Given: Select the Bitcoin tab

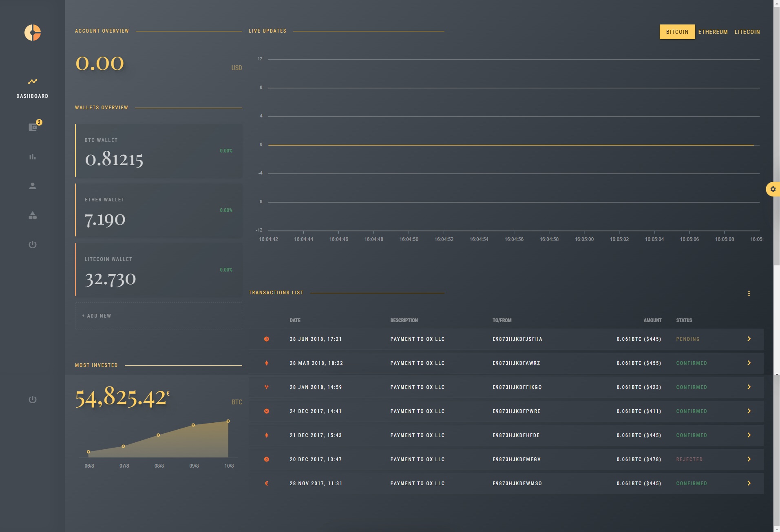Looking at the screenshot, I should point(677,32).
